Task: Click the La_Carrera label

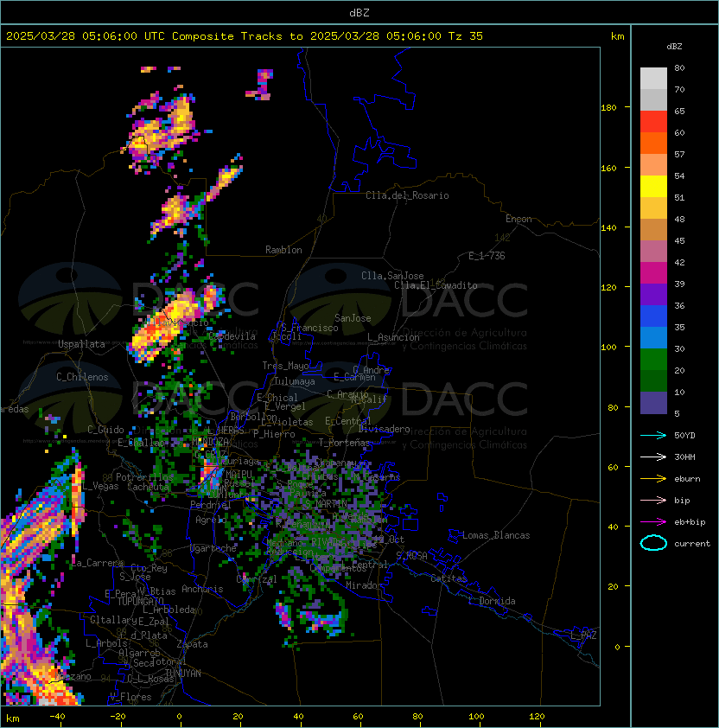Action: point(98,563)
